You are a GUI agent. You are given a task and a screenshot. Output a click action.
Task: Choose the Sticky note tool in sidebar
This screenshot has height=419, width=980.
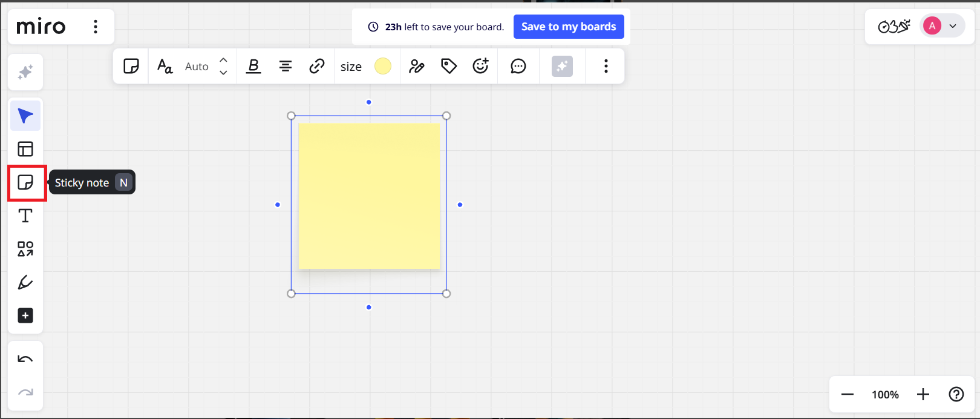tap(25, 182)
